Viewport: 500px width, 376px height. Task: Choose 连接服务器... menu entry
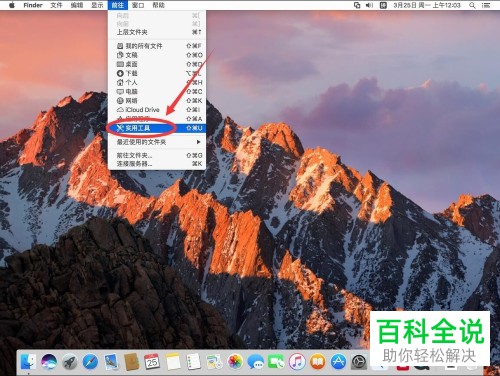157,164
